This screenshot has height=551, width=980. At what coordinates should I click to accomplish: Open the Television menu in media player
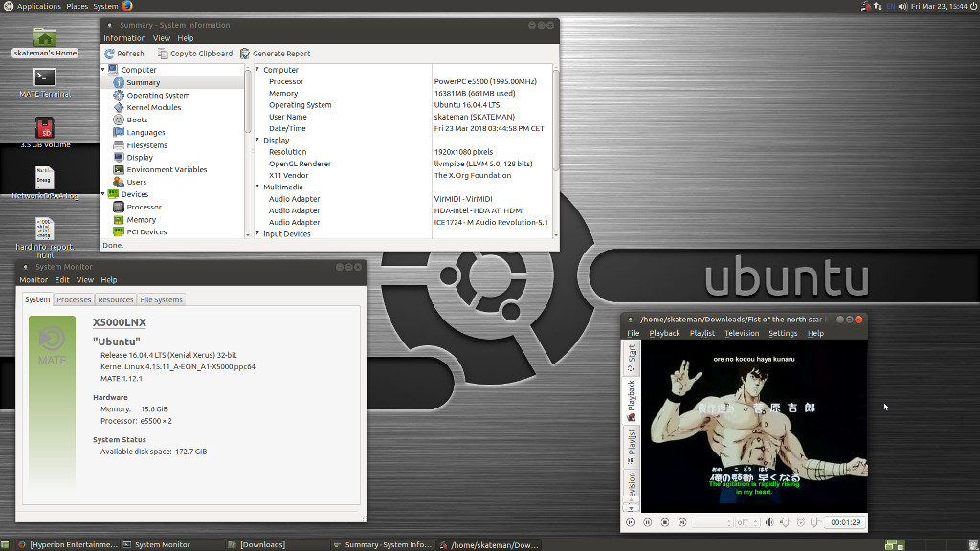742,333
